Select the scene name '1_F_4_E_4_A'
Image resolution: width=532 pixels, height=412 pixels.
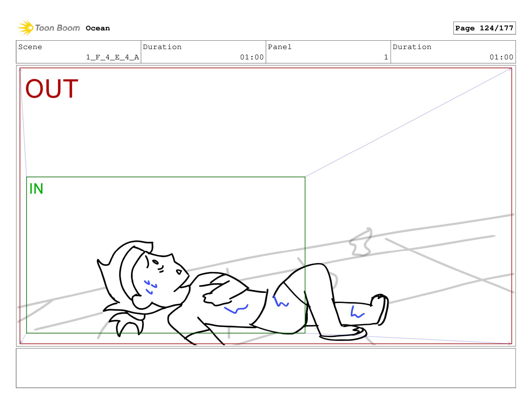tap(112, 57)
